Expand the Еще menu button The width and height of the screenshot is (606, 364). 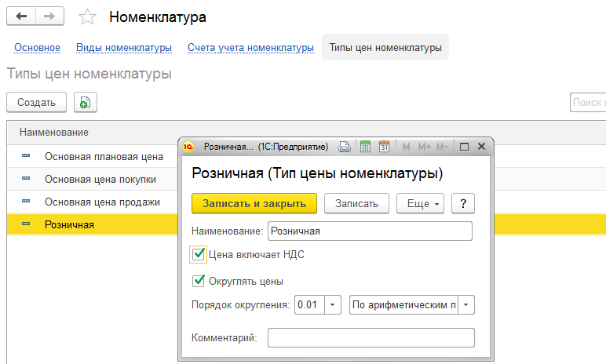(x=421, y=203)
